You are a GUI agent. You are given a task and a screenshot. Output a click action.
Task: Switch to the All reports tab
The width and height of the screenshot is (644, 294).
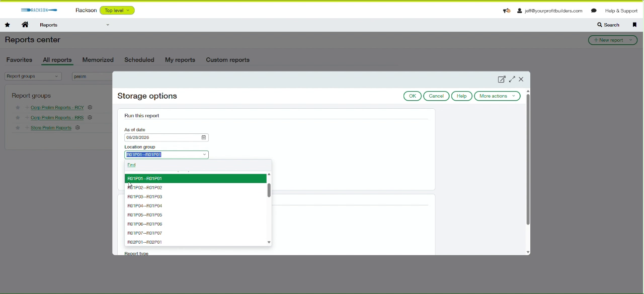pos(57,60)
